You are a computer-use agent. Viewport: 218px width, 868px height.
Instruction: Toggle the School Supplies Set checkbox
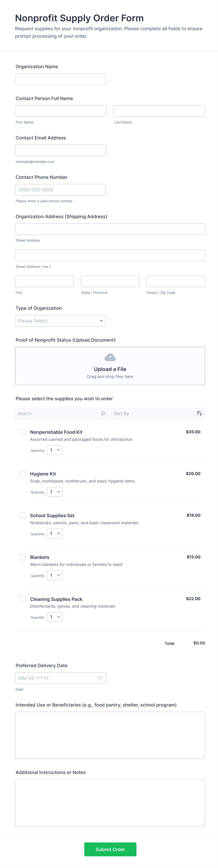(23, 516)
